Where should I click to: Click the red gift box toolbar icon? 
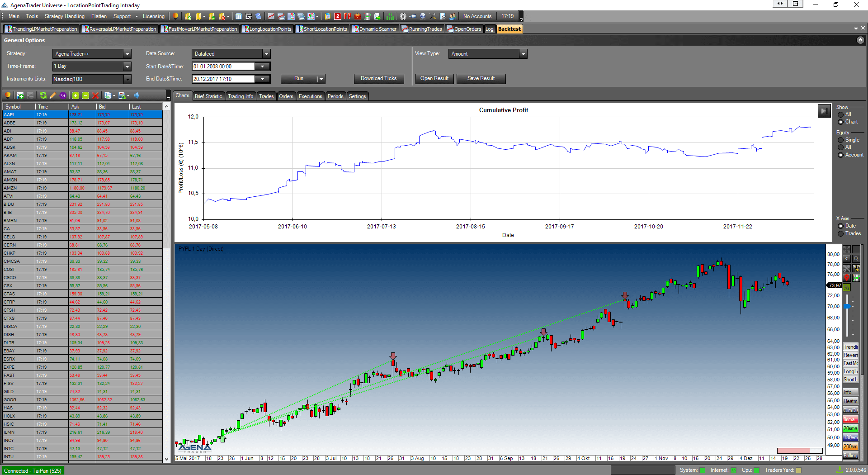tap(358, 16)
